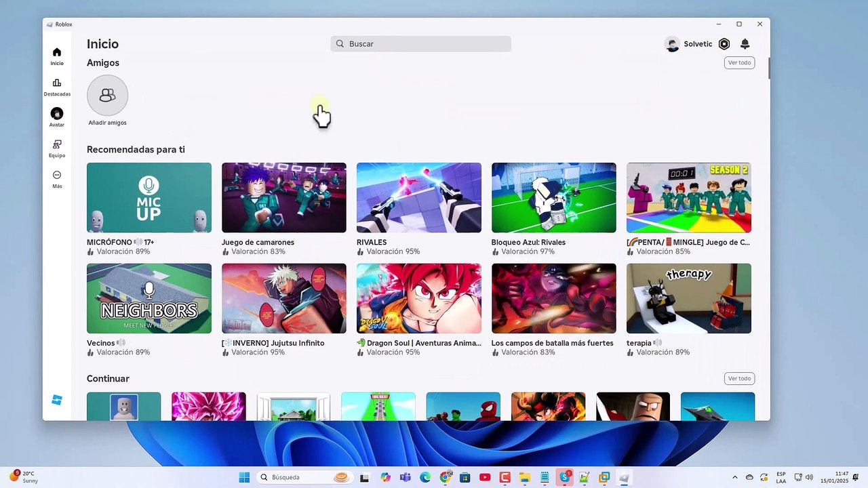Viewport: 868px width, 488px height.
Task: Click the Recomendadas para ti heading
Action: point(136,149)
